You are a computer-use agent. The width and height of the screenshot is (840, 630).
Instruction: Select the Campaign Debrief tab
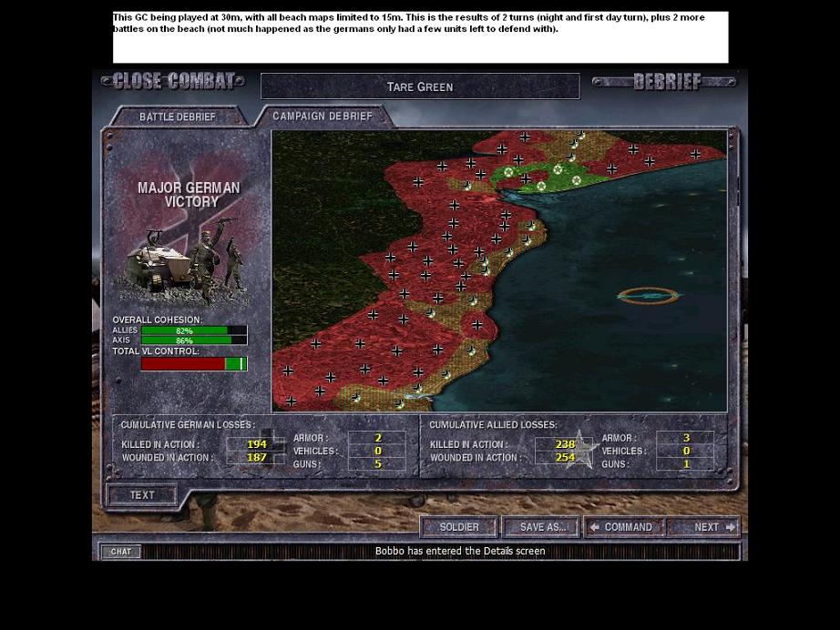pos(323,117)
